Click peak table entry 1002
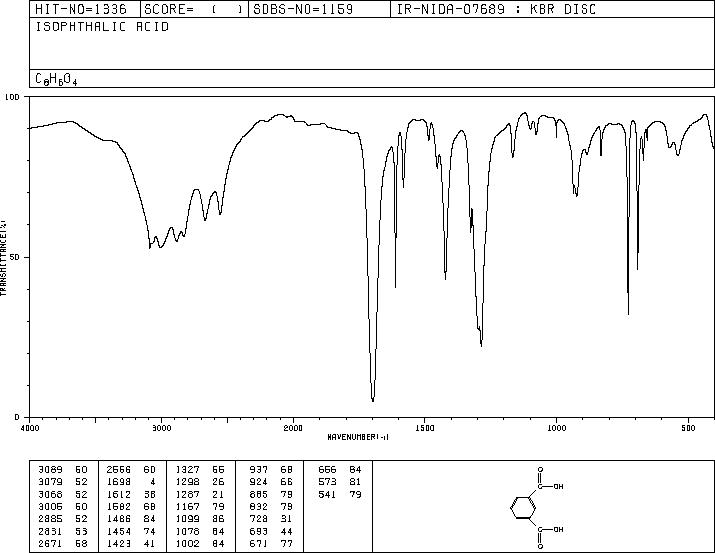 pyautogui.click(x=187, y=544)
